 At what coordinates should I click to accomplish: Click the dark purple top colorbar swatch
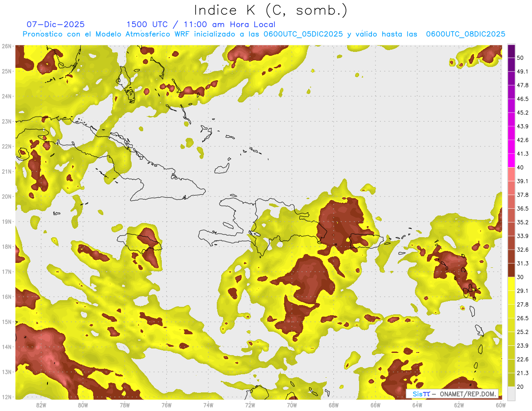[x=511, y=51]
